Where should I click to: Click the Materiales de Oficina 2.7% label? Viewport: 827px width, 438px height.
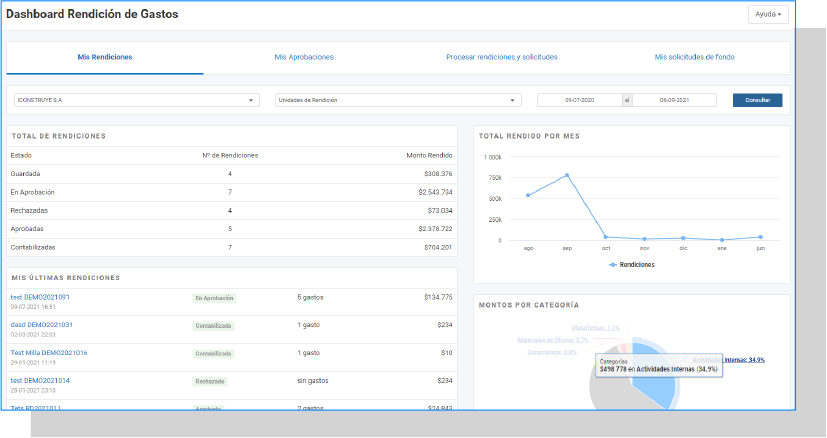pos(553,340)
